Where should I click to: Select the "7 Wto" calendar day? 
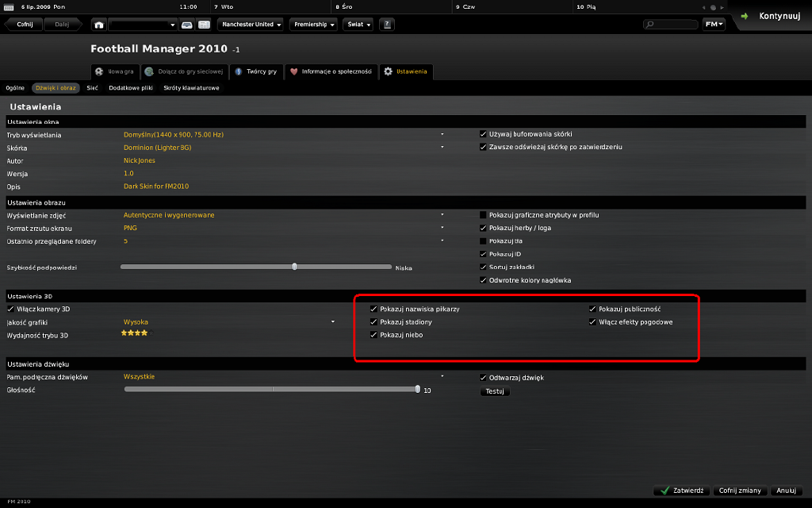(224, 7)
